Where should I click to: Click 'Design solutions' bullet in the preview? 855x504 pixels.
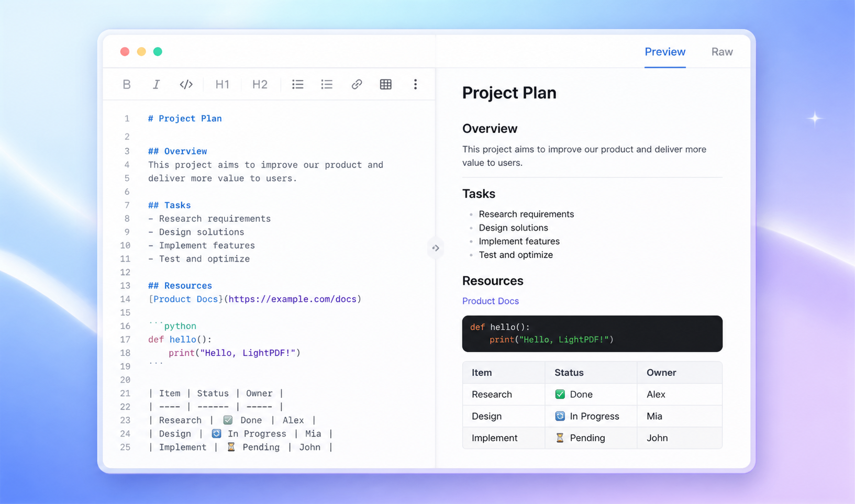513,228
